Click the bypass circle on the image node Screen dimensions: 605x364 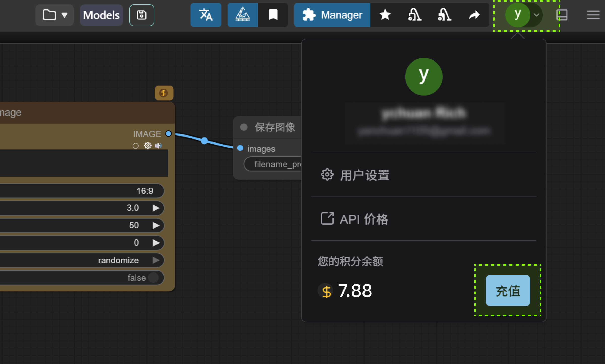tap(136, 145)
